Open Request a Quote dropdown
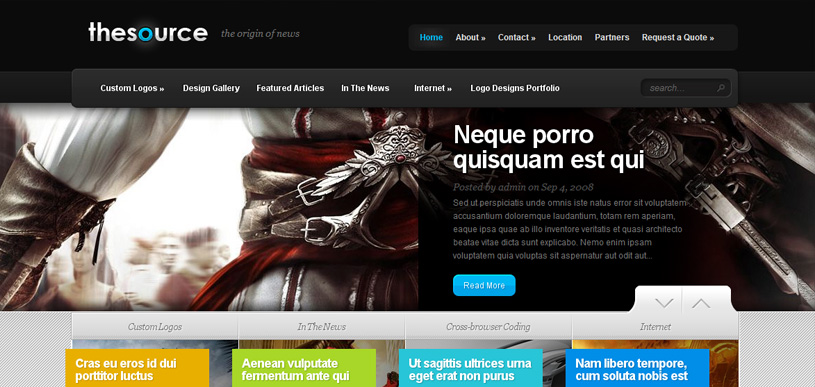The width and height of the screenshot is (815, 387). (678, 37)
